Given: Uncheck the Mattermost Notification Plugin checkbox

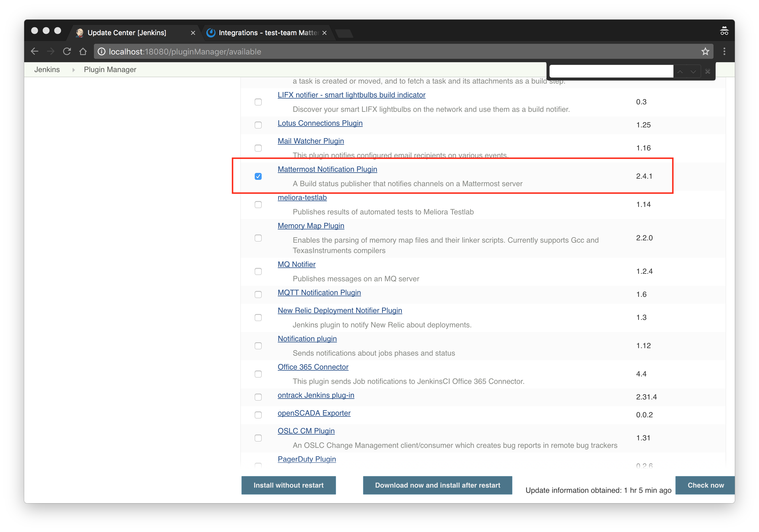Looking at the screenshot, I should click(x=258, y=176).
